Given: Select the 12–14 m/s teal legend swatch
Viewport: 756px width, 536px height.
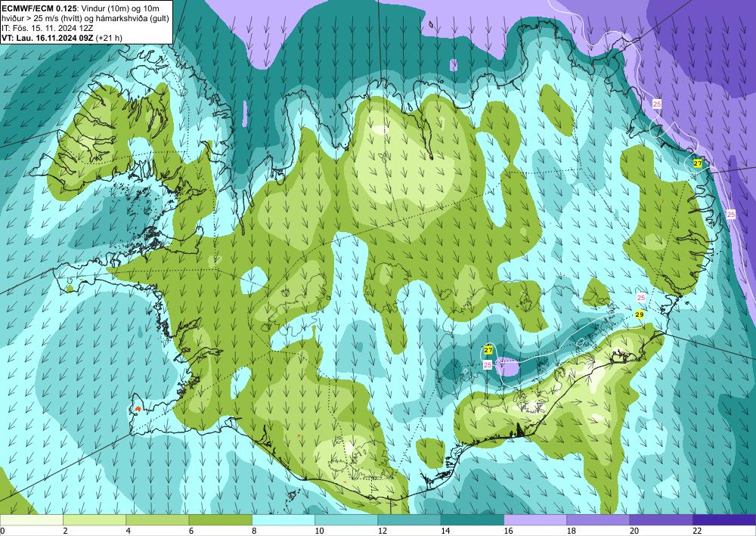Looking at the screenshot, I should [409, 519].
